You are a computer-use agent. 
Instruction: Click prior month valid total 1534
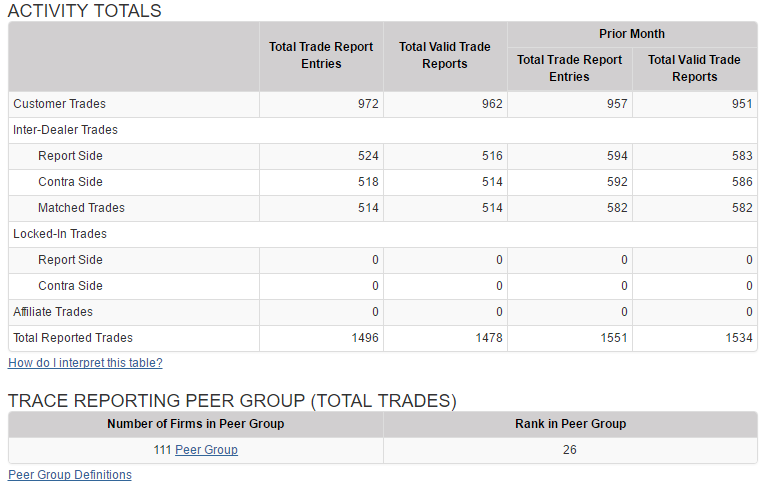[x=738, y=338]
